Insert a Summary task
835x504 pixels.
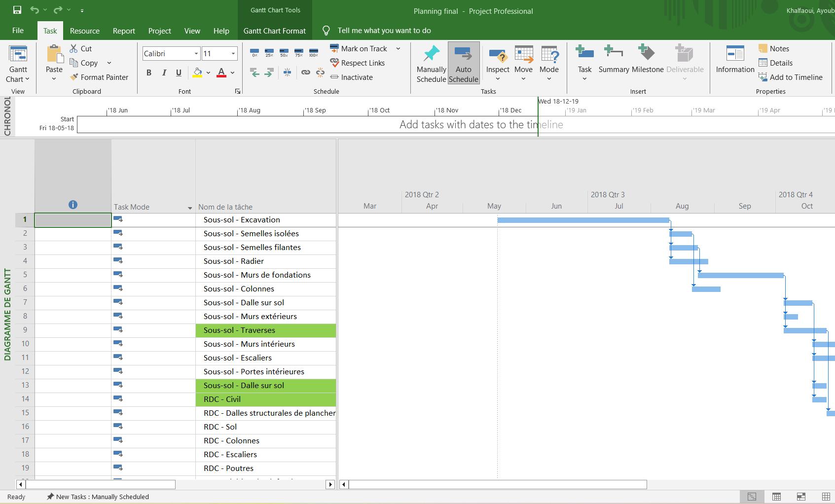614,59
